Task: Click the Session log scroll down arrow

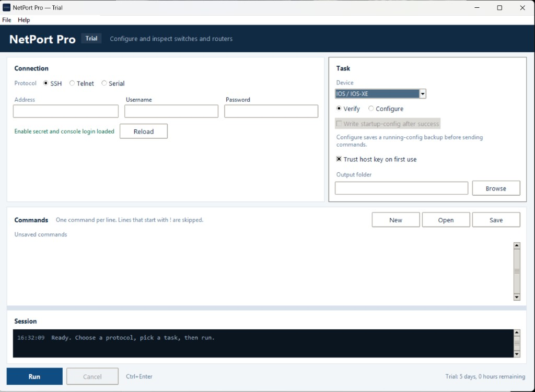Action: tap(517, 354)
